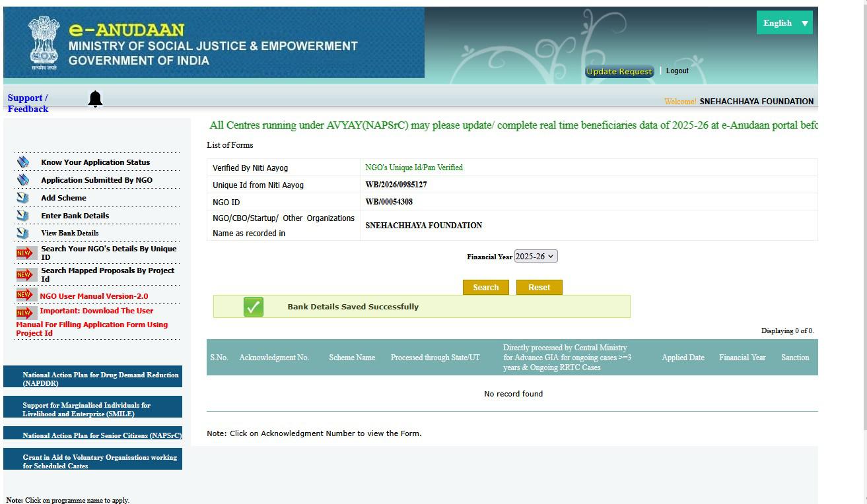Click the 'Unique Id from Niti Aayog' label
The height and width of the screenshot is (504, 867).
click(x=258, y=185)
